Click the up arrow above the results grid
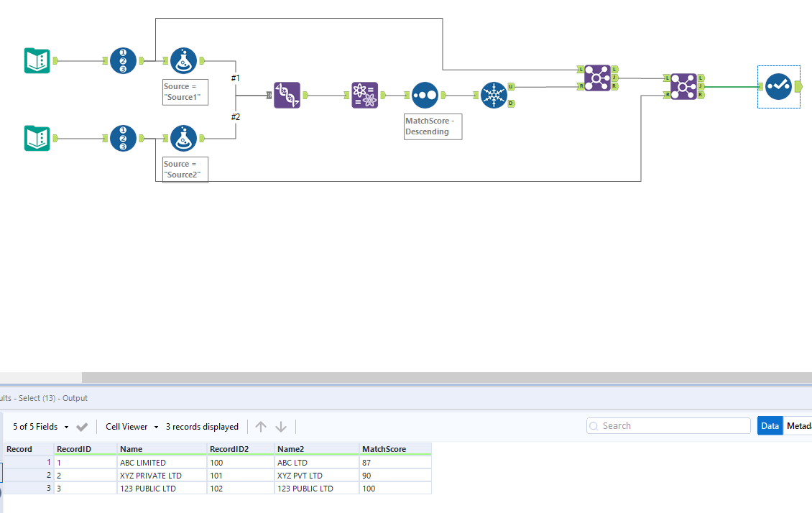Image resolution: width=812 pixels, height=513 pixels. (x=261, y=426)
